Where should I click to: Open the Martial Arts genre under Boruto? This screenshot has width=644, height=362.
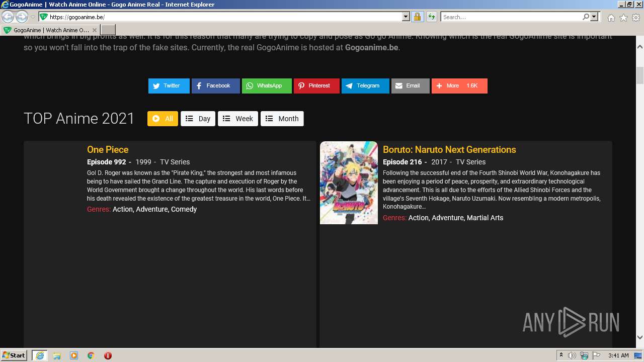tap(485, 218)
